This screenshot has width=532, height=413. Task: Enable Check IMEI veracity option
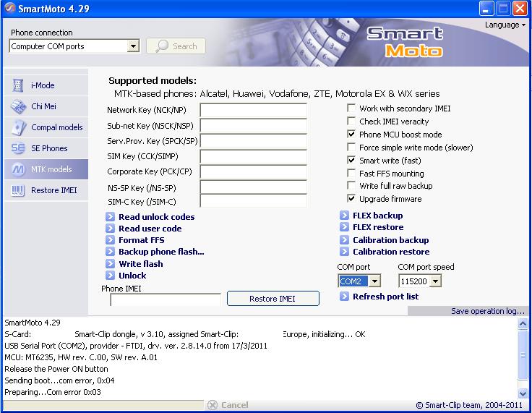tap(351, 122)
